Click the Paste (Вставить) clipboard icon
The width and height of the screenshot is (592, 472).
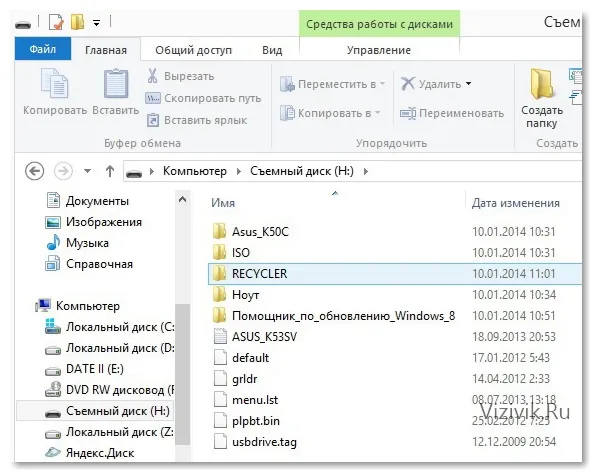[x=116, y=83]
